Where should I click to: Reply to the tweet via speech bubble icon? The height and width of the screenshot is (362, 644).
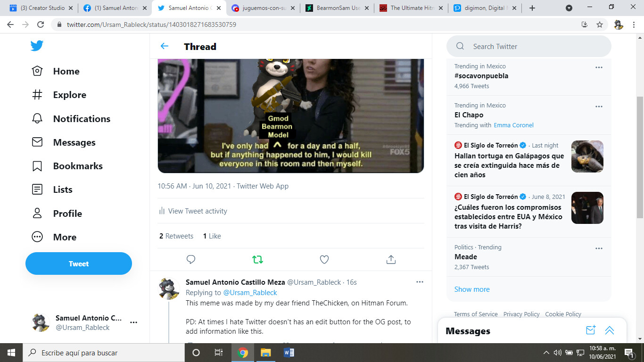(x=191, y=259)
